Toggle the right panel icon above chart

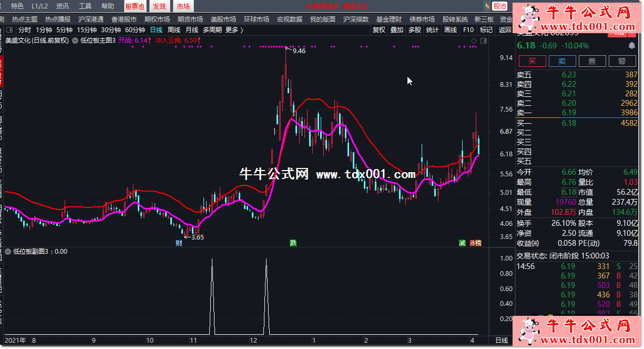pyautogui.click(x=484, y=40)
